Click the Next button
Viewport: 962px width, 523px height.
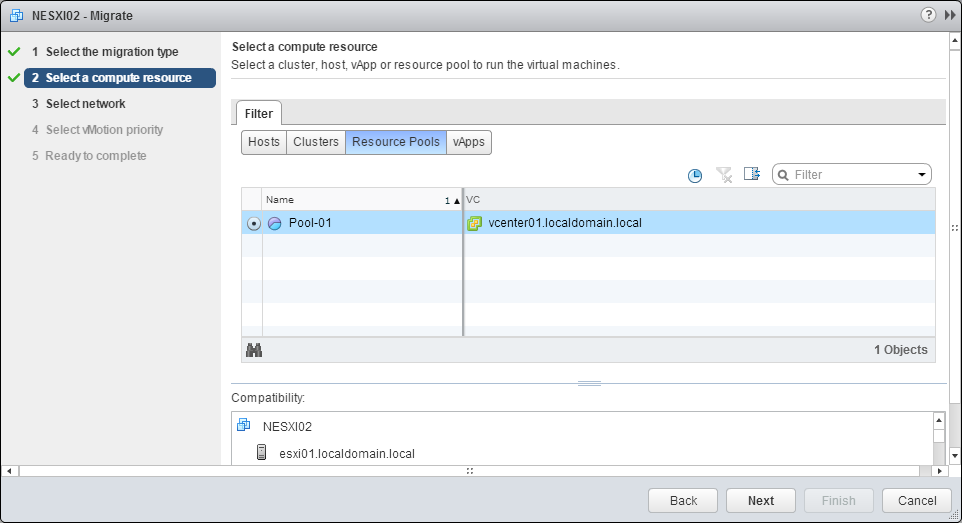(760, 500)
